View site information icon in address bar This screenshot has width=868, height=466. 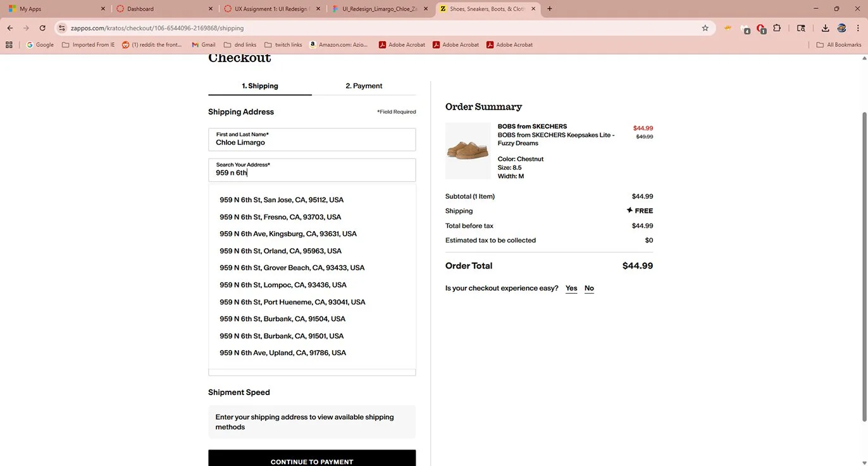(x=61, y=28)
